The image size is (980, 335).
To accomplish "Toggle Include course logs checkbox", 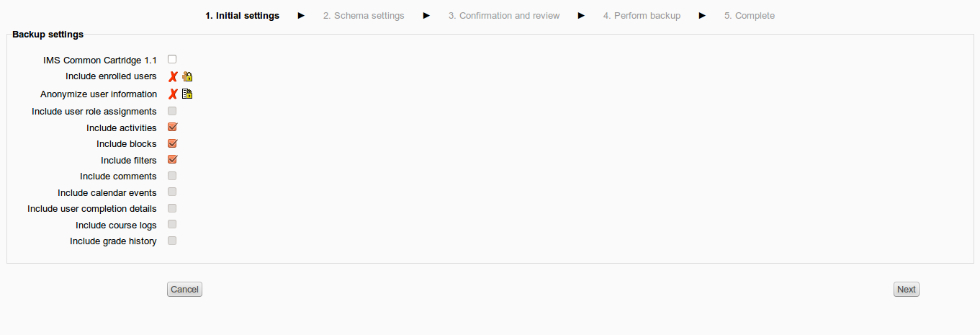I will 172,224.
